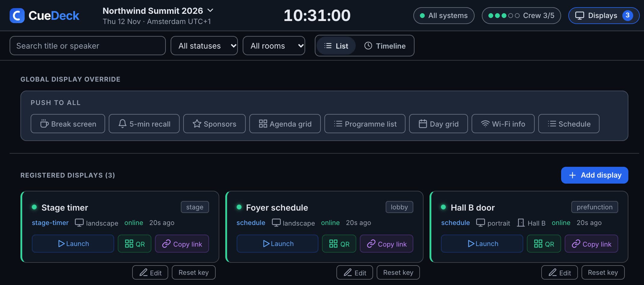Click the prefunction tag on Hall B door
The height and width of the screenshot is (285, 644).
(x=595, y=207)
